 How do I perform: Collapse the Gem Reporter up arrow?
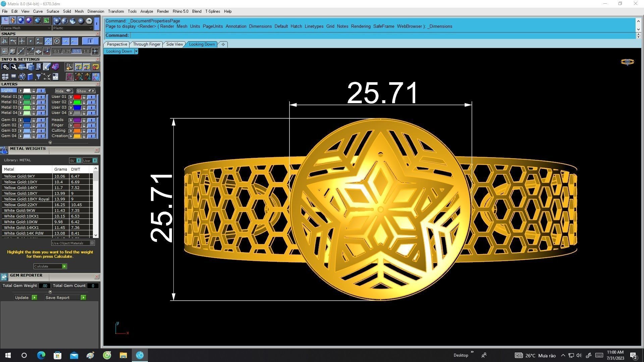[50, 292]
